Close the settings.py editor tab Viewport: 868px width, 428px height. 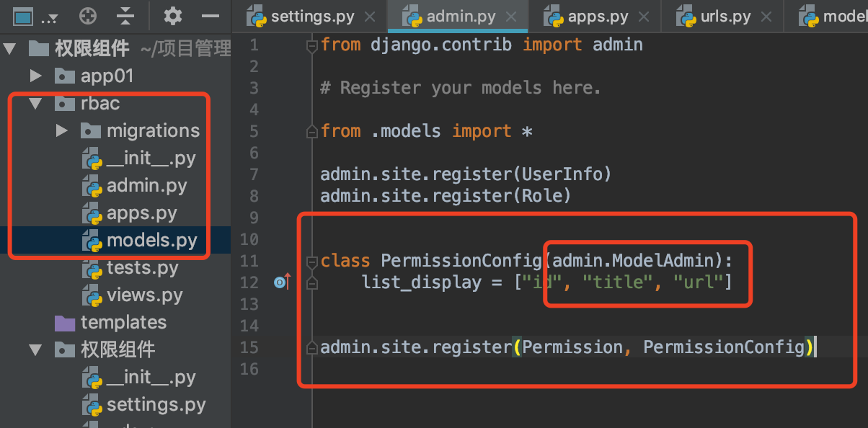click(370, 17)
